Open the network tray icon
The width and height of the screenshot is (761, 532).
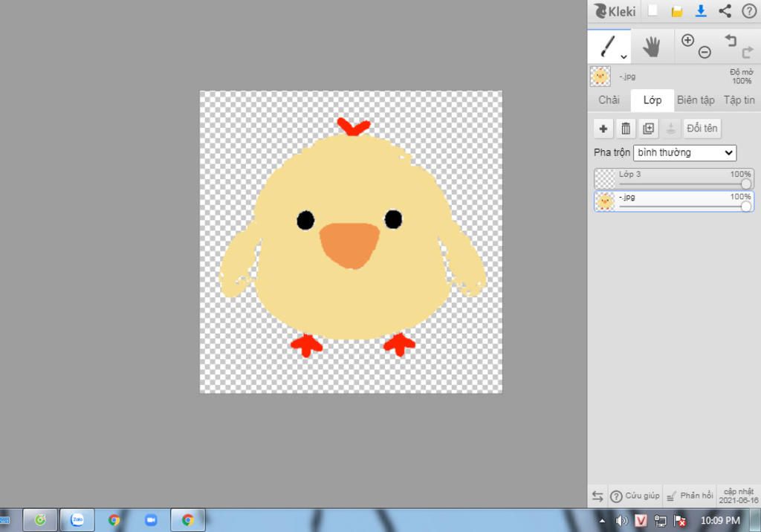click(660, 521)
